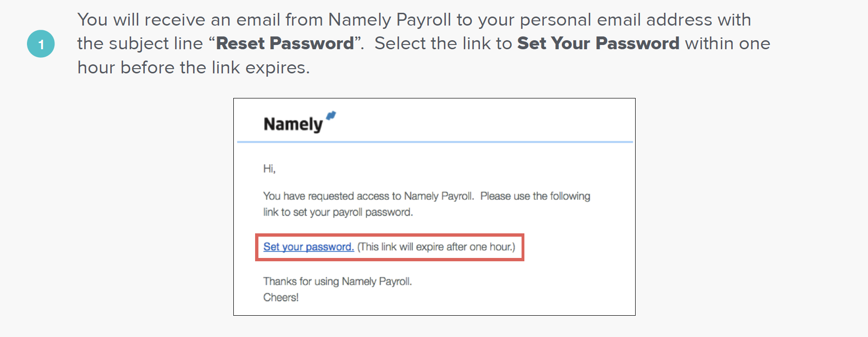Click the blue mark beside Namely logo

(331, 115)
